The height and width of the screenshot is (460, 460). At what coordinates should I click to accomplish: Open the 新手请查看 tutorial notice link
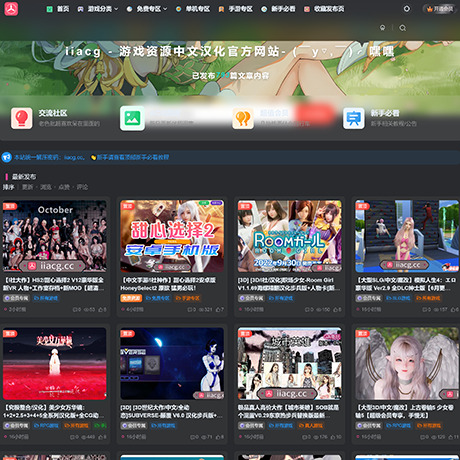coord(133,157)
